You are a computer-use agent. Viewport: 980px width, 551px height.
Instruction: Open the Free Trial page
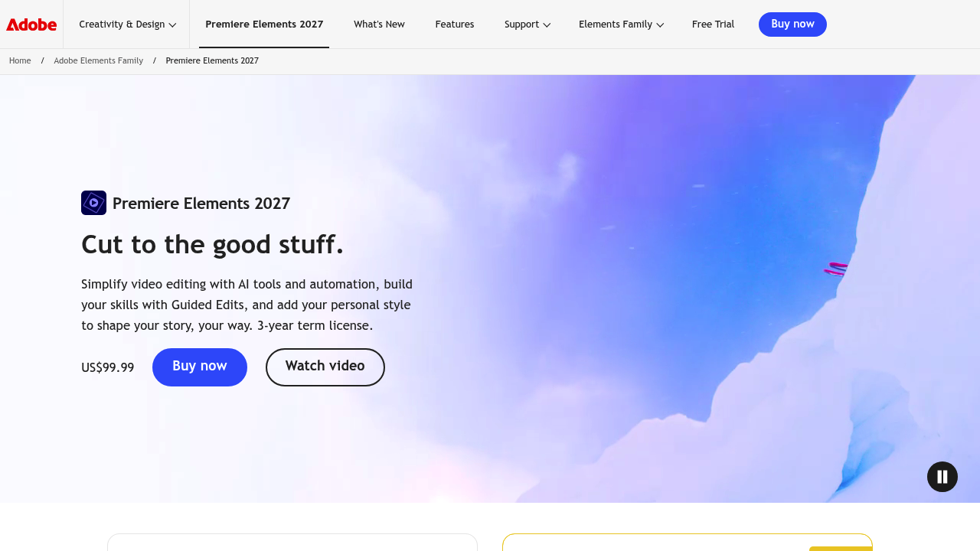(713, 24)
